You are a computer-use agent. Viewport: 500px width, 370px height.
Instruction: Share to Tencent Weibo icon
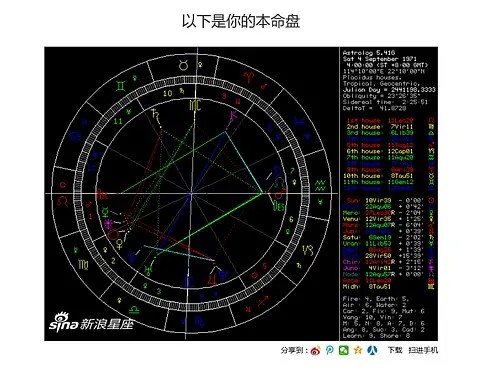point(329,350)
